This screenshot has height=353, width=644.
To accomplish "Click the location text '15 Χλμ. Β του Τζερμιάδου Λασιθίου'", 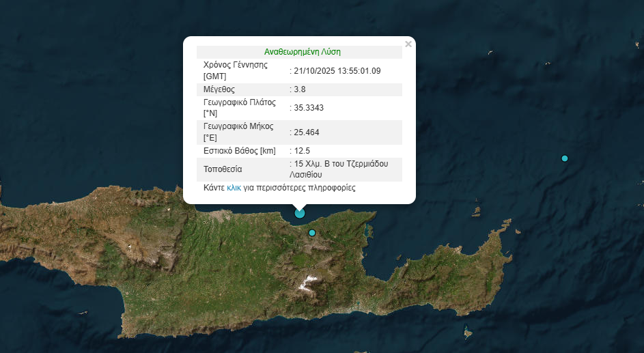I will coord(340,169).
